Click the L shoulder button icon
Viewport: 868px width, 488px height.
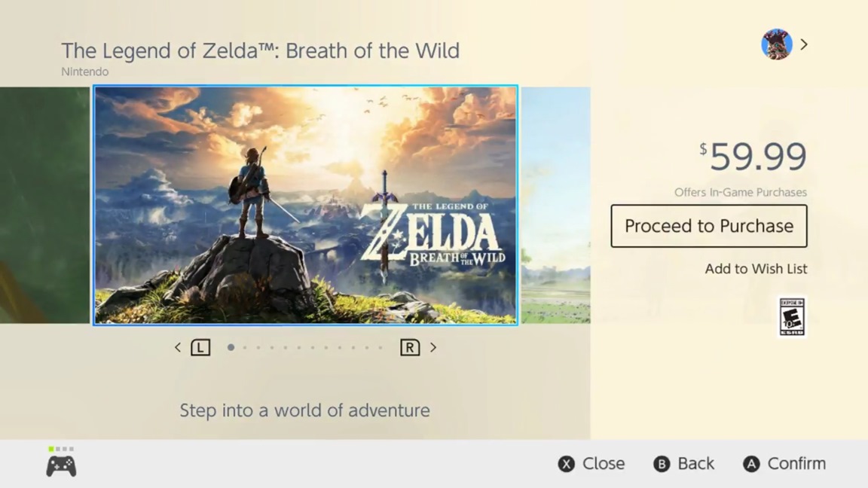[200, 347]
